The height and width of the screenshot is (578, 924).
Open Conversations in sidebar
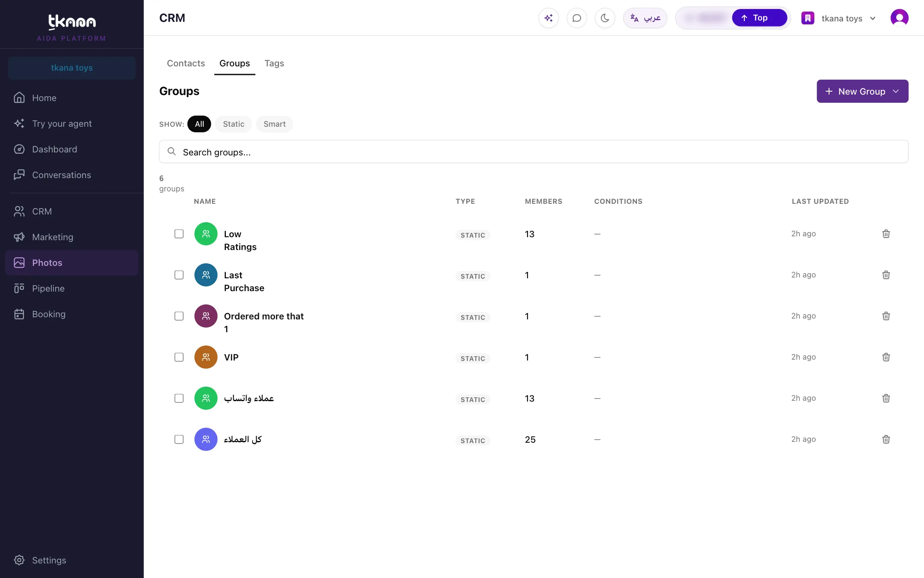coord(72,175)
